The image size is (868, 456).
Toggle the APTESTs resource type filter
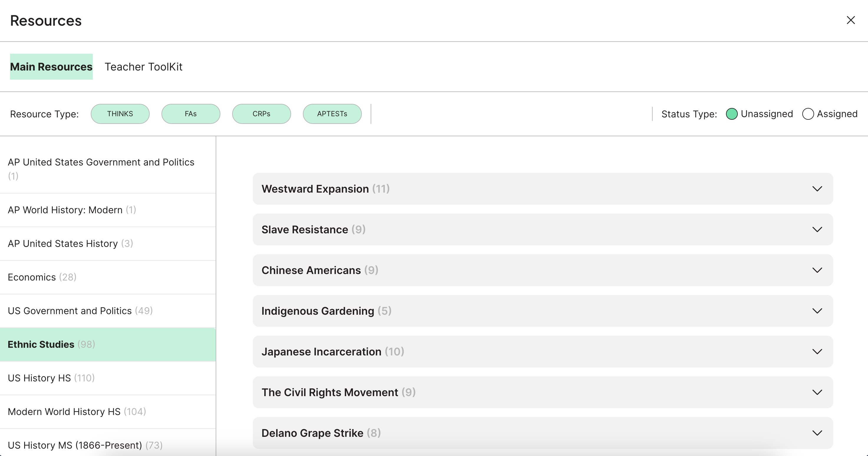tap(332, 114)
